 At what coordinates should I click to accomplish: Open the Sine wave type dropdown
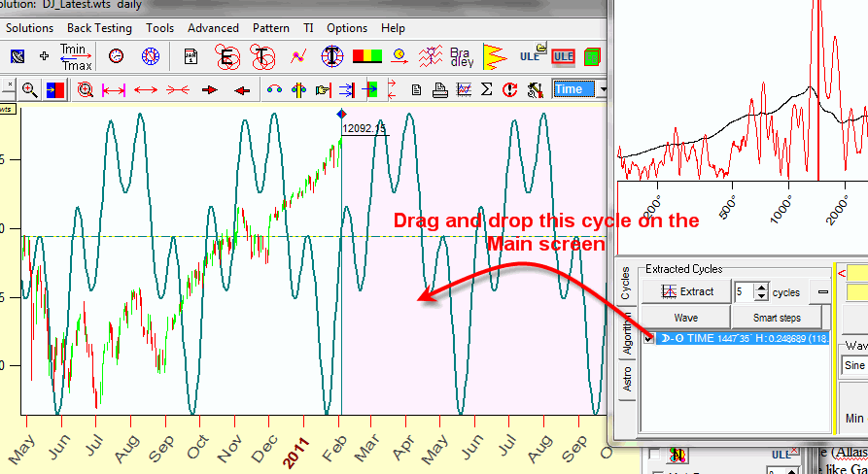tap(854, 365)
